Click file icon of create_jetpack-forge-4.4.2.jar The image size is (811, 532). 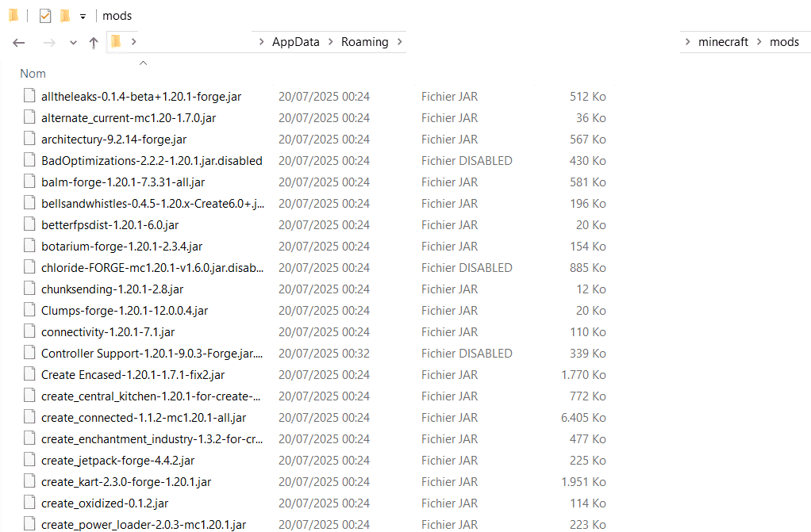29,460
